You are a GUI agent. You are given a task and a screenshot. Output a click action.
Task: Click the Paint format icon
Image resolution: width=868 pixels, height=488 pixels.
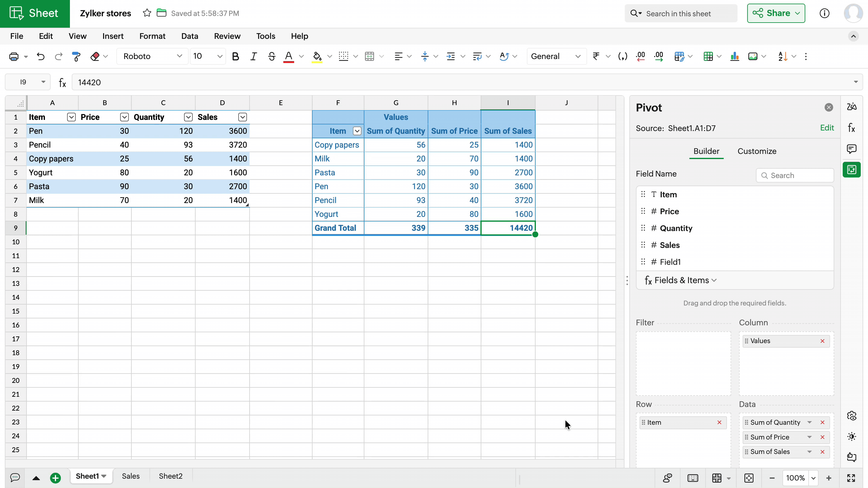tap(77, 57)
